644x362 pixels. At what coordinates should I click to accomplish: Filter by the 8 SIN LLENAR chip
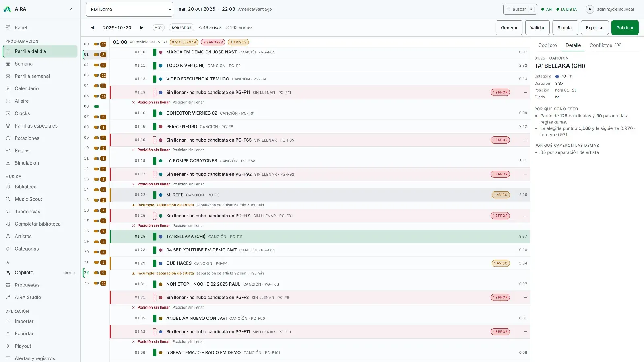tap(184, 42)
